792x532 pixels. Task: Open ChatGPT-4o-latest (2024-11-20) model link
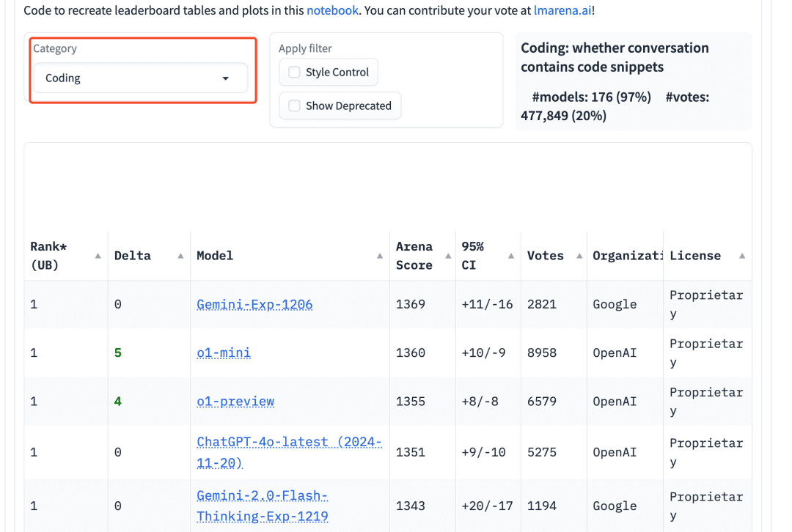pos(289,452)
